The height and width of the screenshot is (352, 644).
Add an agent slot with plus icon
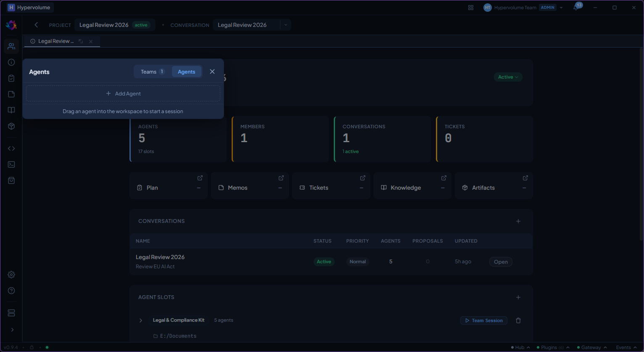518,297
